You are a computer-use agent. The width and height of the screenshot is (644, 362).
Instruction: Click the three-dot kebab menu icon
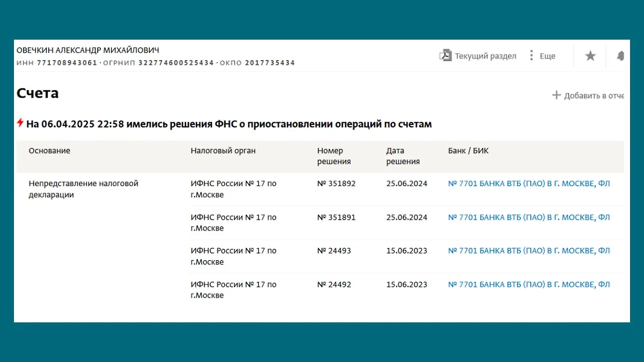(x=530, y=55)
